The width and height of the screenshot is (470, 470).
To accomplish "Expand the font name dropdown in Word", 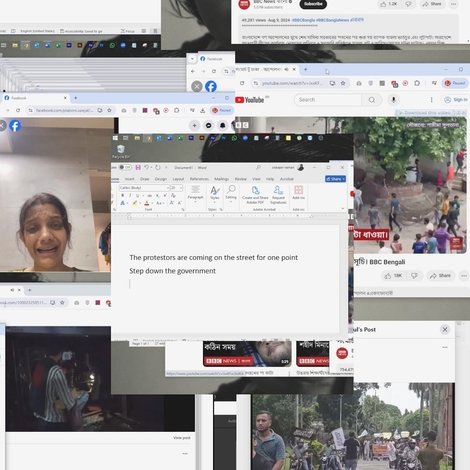I will (x=168, y=188).
